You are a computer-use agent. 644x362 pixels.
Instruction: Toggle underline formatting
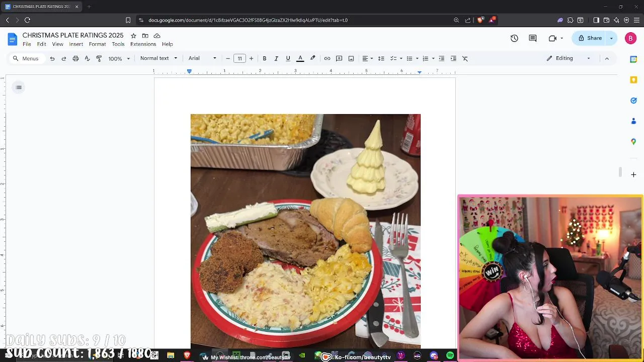[x=288, y=58]
